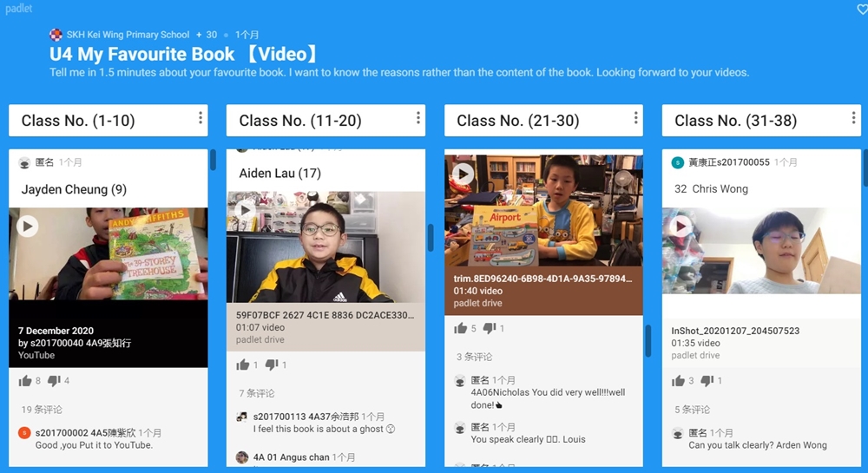Give thumbs up to Aiden Lau's post

click(x=242, y=365)
